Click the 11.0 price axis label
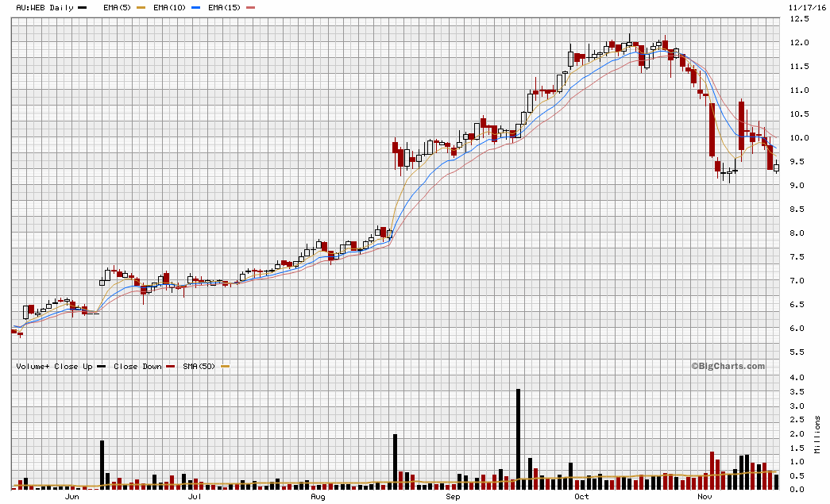This screenshot has width=830, height=504. (799, 90)
